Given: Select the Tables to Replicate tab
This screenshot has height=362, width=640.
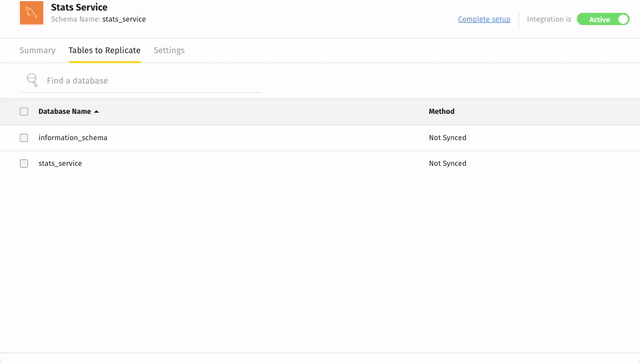Looking at the screenshot, I should (x=104, y=50).
